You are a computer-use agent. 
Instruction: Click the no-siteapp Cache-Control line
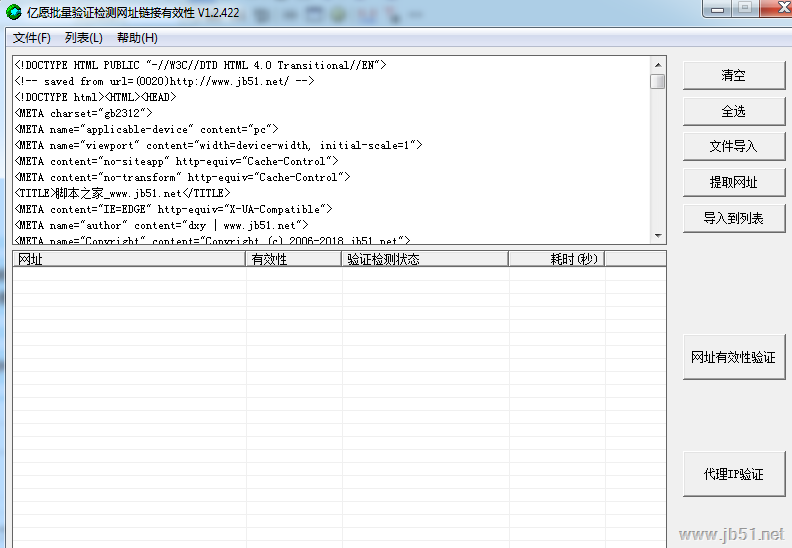pos(176,161)
